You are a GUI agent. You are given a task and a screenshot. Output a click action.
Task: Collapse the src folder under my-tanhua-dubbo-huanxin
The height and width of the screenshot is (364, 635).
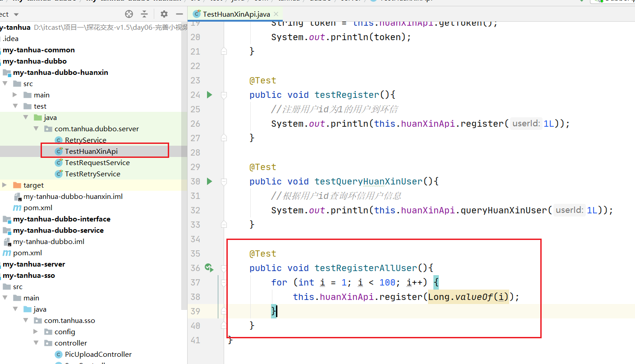click(x=5, y=83)
